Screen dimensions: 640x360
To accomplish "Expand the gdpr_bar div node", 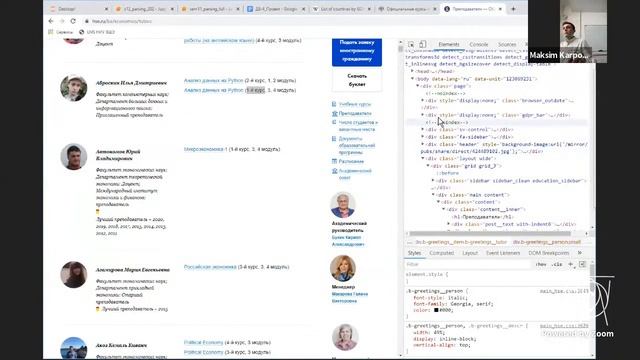I will coord(423,115).
